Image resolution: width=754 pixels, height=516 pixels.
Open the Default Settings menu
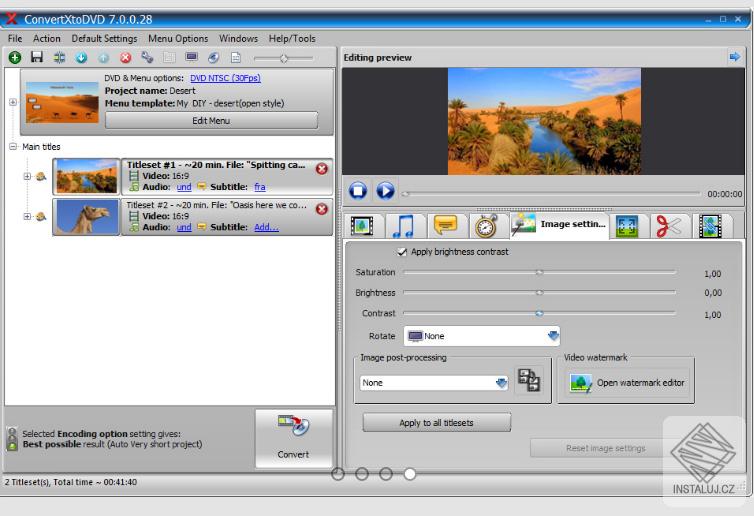[x=104, y=38]
